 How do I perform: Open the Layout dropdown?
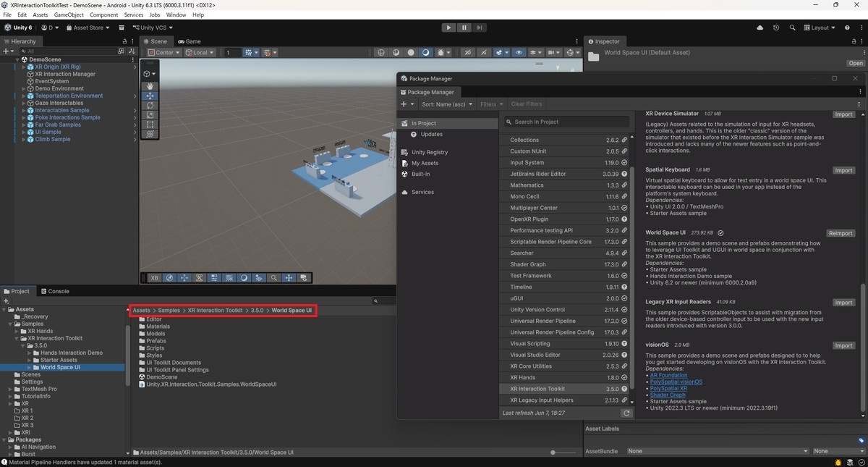pos(819,28)
